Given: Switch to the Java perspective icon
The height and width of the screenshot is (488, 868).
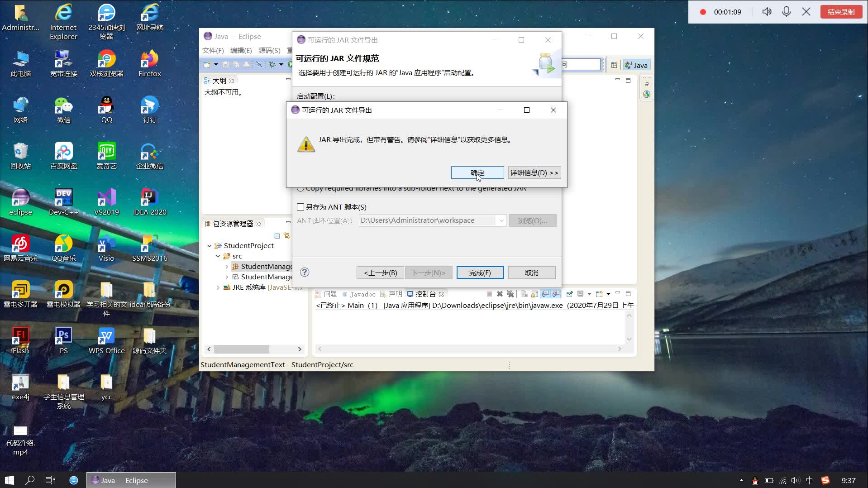Looking at the screenshot, I should pyautogui.click(x=636, y=65).
